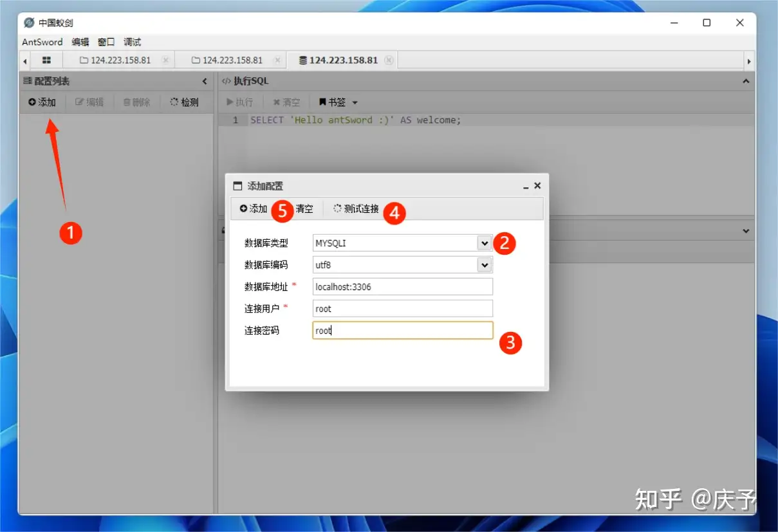Close the database tab 124.223.158.81

[389, 60]
